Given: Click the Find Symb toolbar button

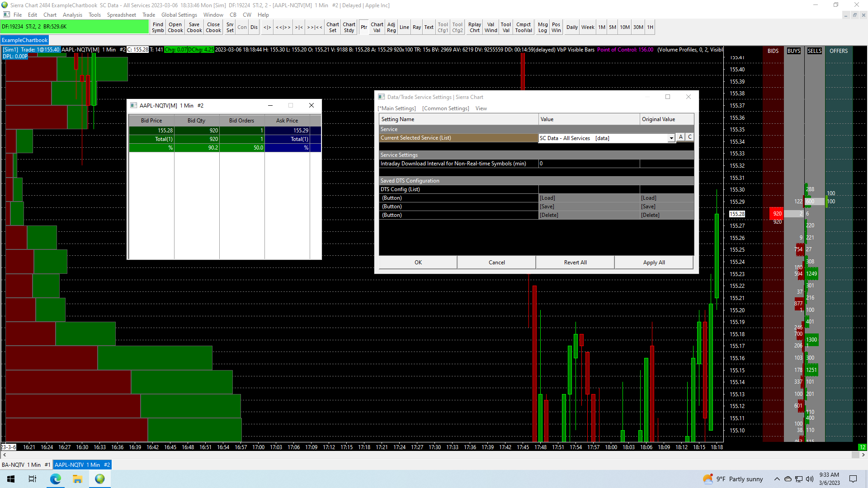Looking at the screenshot, I should click(158, 28).
